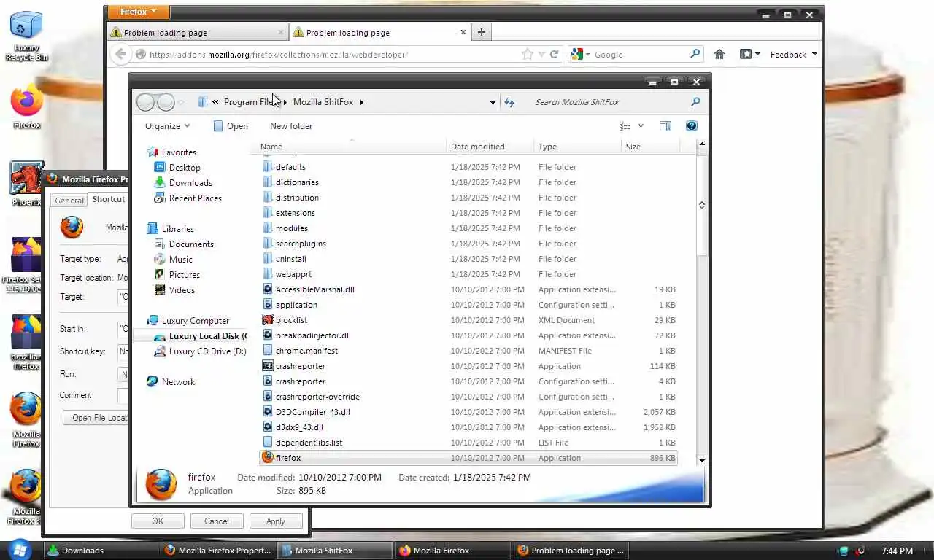
Task: Click Apply in Firefox Properties dialog
Action: pos(275,521)
